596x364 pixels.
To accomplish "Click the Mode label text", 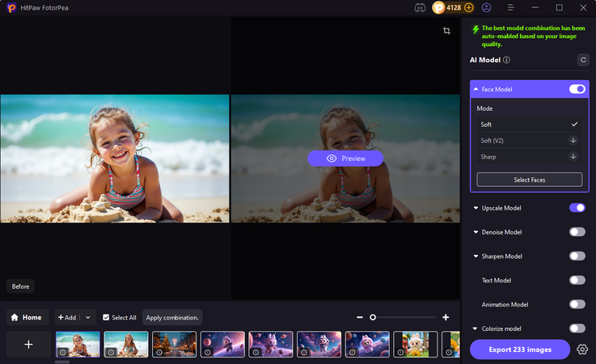I will coord(484,108).
